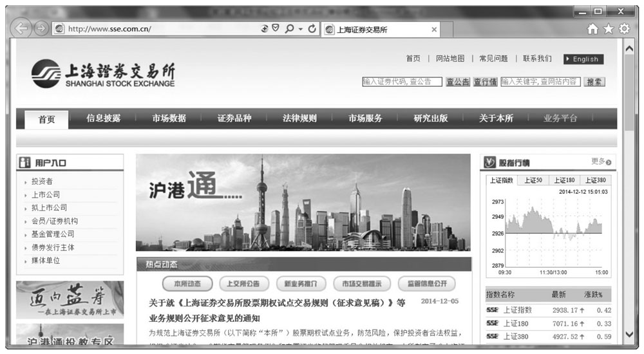Click the 股指行情 panel icon

[489, 162]
